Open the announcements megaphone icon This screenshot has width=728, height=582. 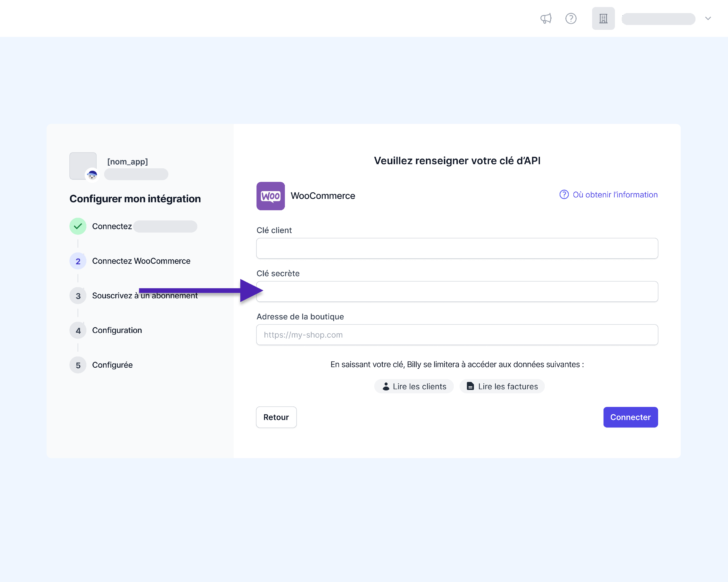pyautogui.click(x=546, y=19)
